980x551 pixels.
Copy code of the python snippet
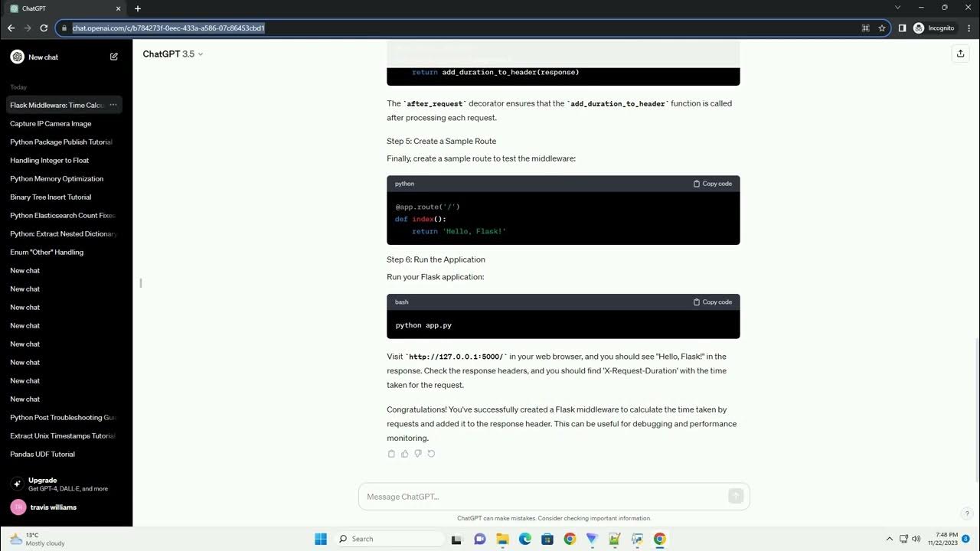click(x=713, y=184)
